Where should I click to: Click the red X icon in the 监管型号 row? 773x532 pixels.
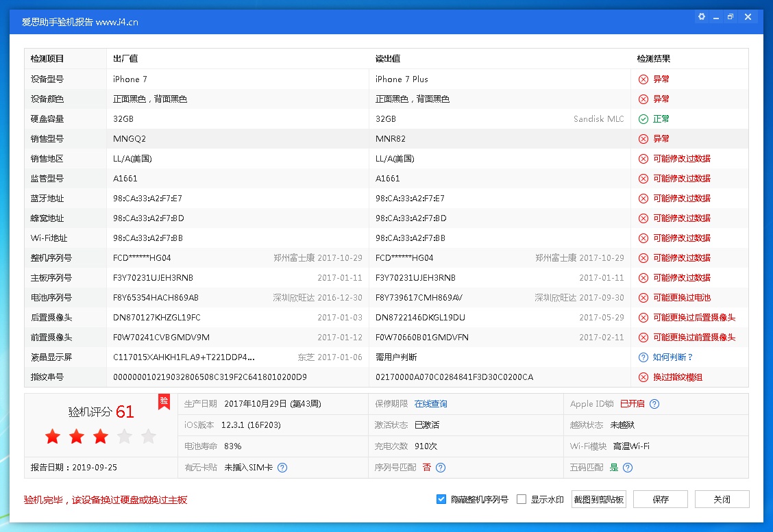tap(643, 178)
